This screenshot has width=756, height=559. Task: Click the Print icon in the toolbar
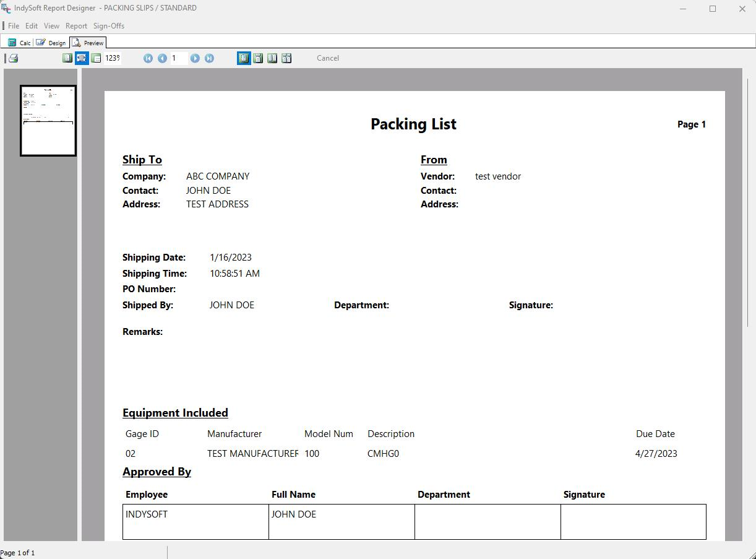click(x=13, y=58)
